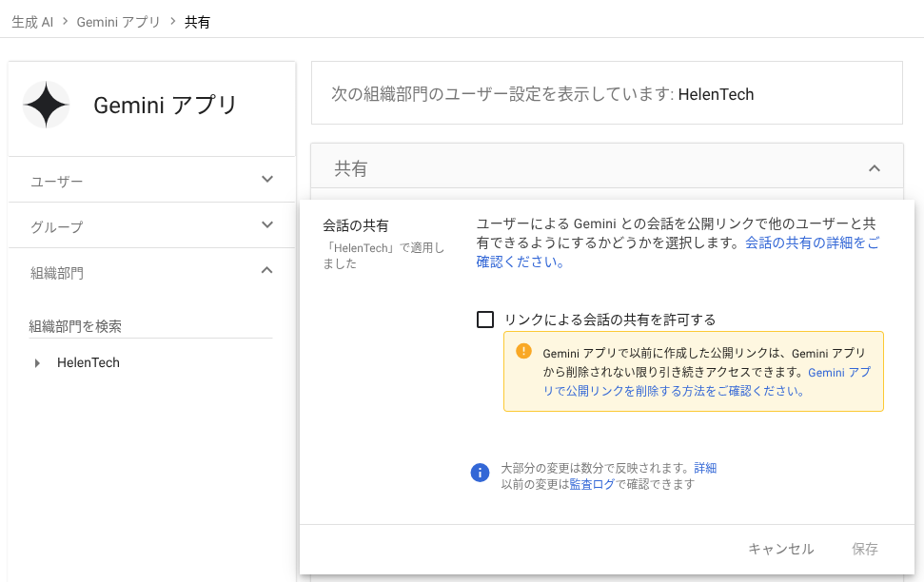
Task: Click the Gemini star logo icon
Action: click(47, 105)
